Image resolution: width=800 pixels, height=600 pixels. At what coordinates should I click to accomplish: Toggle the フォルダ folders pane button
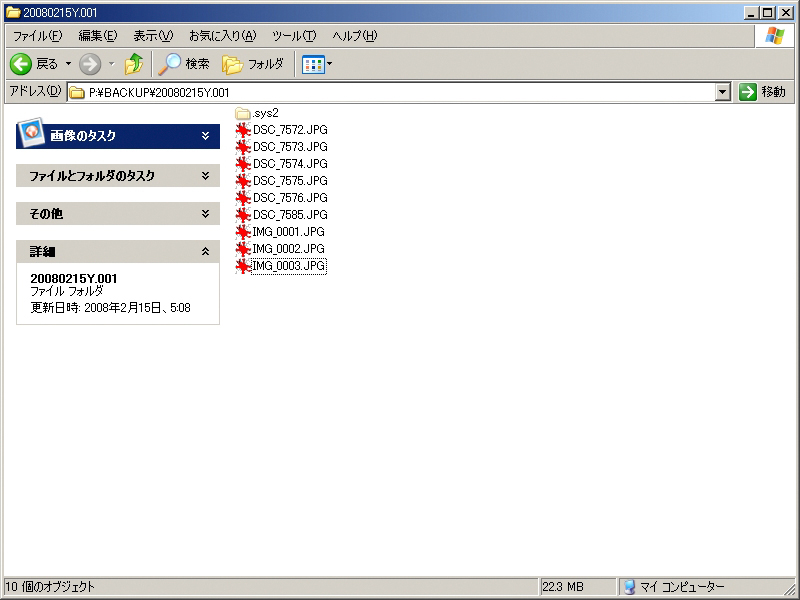click(x=253, y=64)
